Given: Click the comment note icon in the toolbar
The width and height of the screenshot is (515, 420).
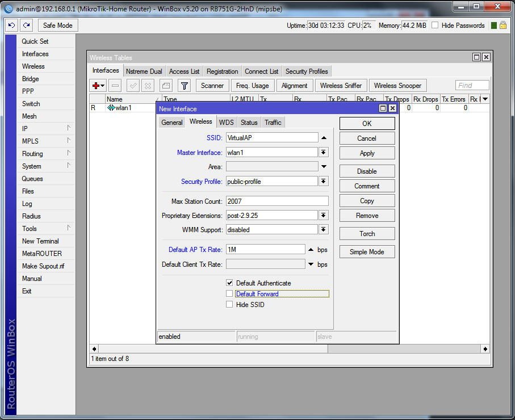Looking at the screenshot, I should (166, 86).
